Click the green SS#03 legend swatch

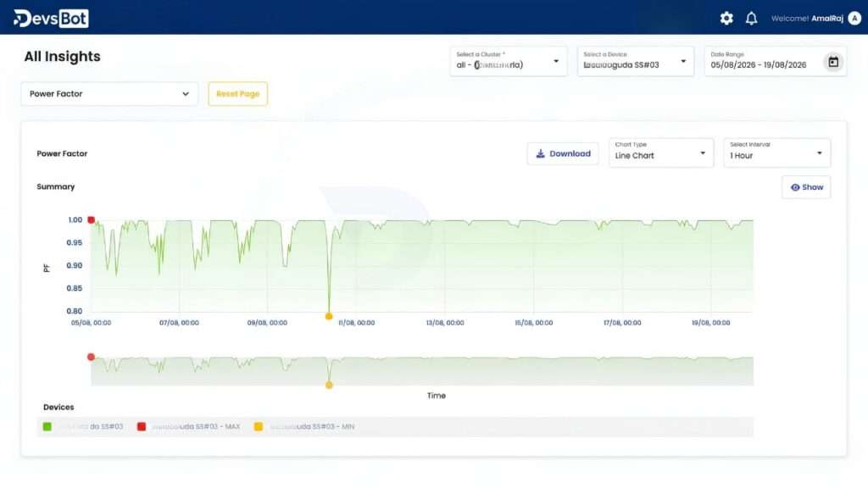pos(47,427)
